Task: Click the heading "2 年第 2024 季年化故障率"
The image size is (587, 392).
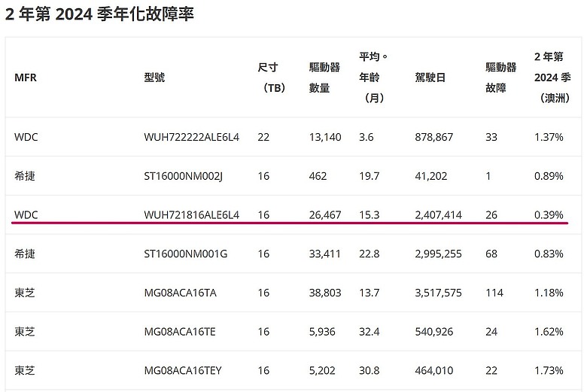Action: (x=99, y=14)
